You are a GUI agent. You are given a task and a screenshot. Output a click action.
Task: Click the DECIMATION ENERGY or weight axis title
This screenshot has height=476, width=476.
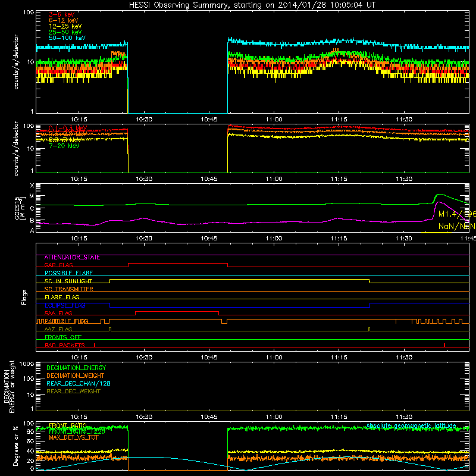click(9, 386)
